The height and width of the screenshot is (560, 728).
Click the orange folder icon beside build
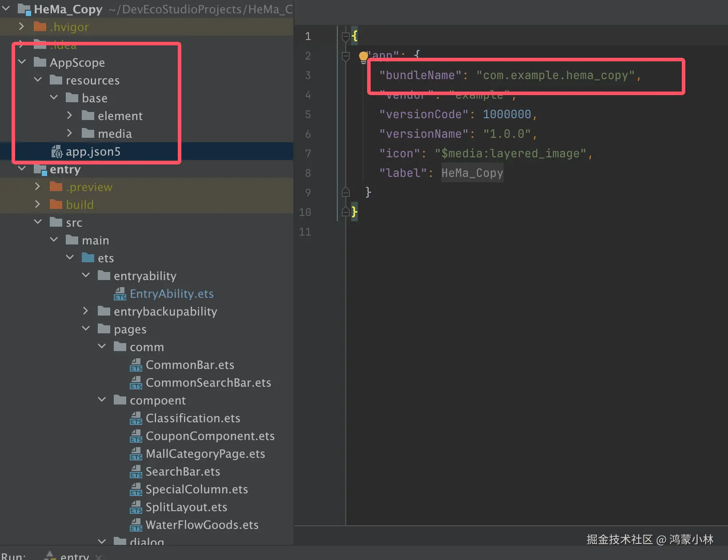[x=56, y=204]
